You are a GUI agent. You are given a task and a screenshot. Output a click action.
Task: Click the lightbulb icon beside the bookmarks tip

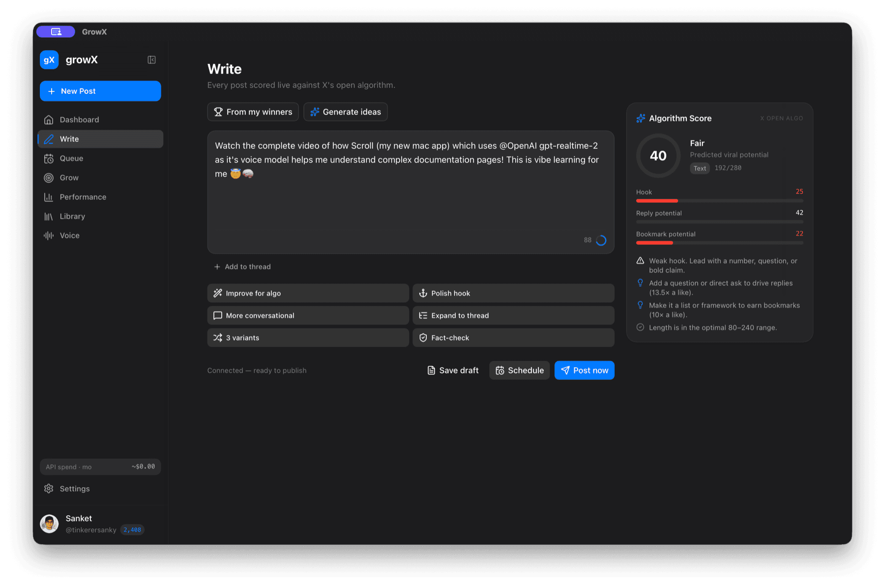(640, 305)
